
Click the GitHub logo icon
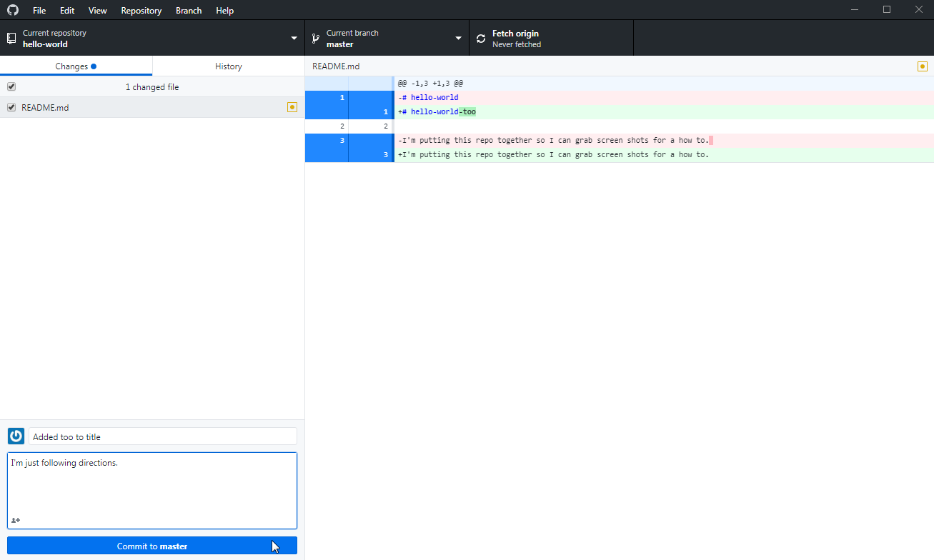[x=13, y=10]
